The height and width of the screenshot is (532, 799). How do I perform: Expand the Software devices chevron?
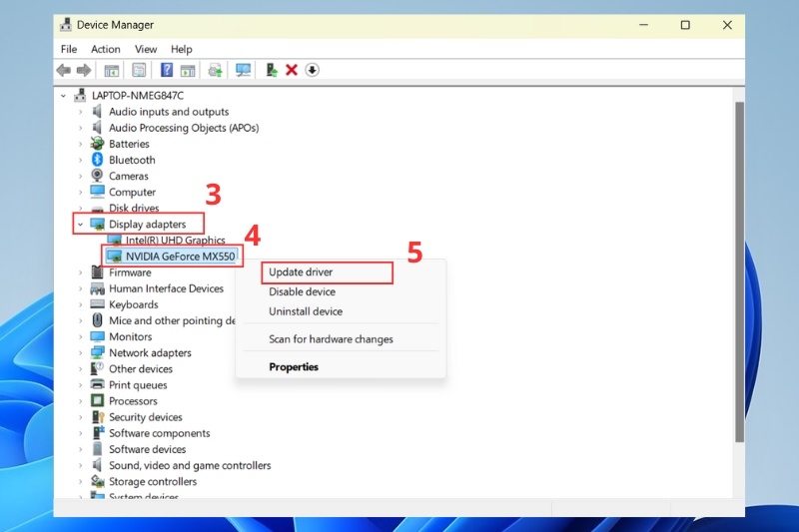point(80,449)
